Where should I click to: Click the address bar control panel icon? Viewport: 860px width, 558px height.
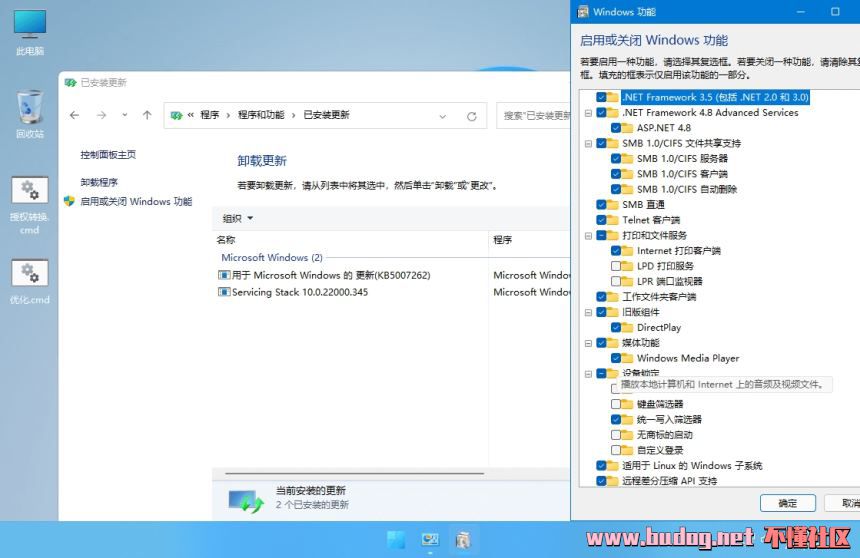coord(176,115)
